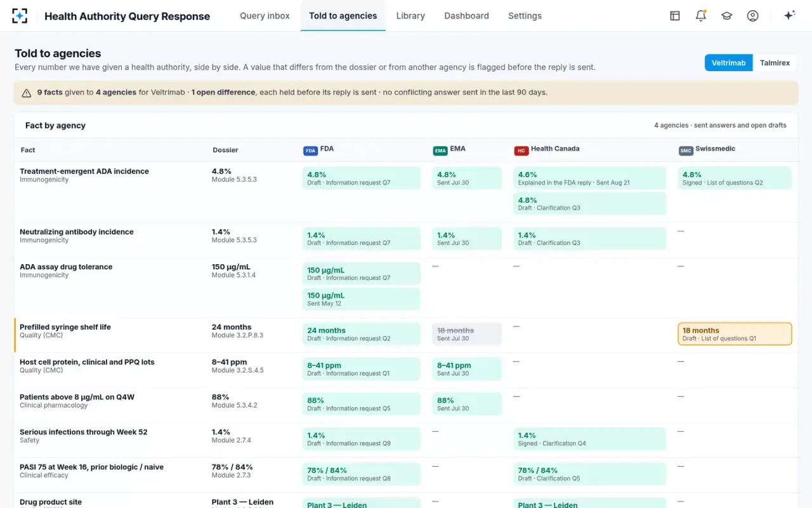Click the graduation cap learning icon
The width and height of the screenshot is (812, 508).
[x=727, y=16]
